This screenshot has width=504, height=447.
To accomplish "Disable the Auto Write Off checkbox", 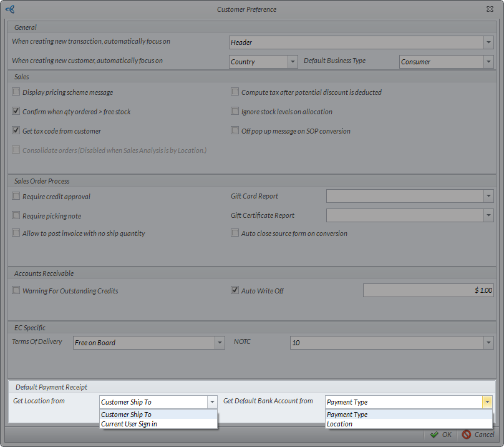I will (235, 290).
